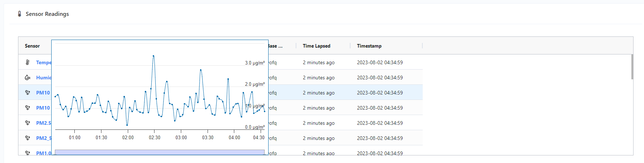Click the 04:00 label on chart axis
This screenshot has height=163, width=644.
point(234,138)
